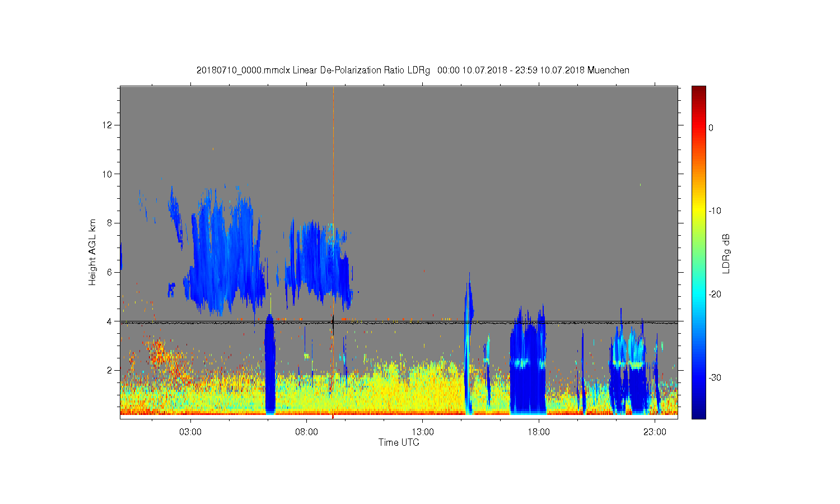This screenshot has height=504, width=840.
Task: Click the height tick label 8
Action: 110,223
